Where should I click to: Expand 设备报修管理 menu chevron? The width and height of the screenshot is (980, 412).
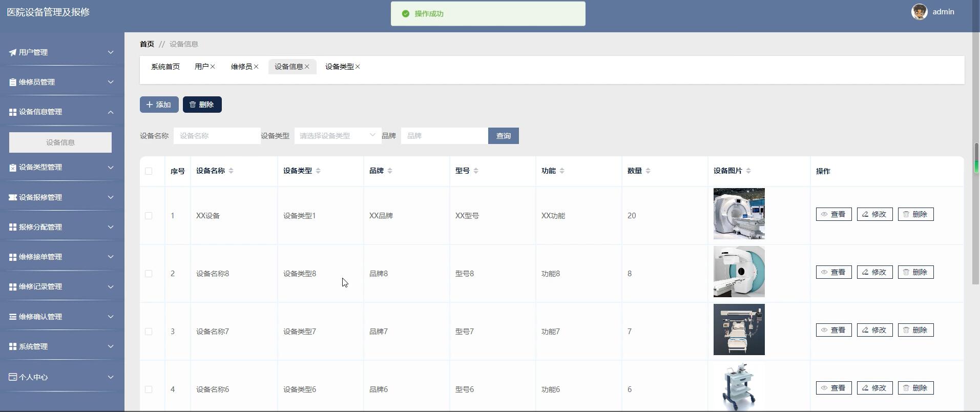tap(111, 197)
